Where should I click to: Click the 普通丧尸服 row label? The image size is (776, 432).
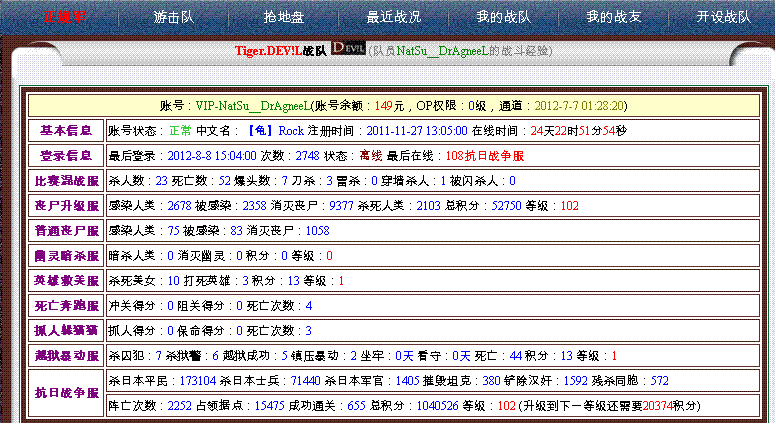pyautogui.click(x=66, y=230)
